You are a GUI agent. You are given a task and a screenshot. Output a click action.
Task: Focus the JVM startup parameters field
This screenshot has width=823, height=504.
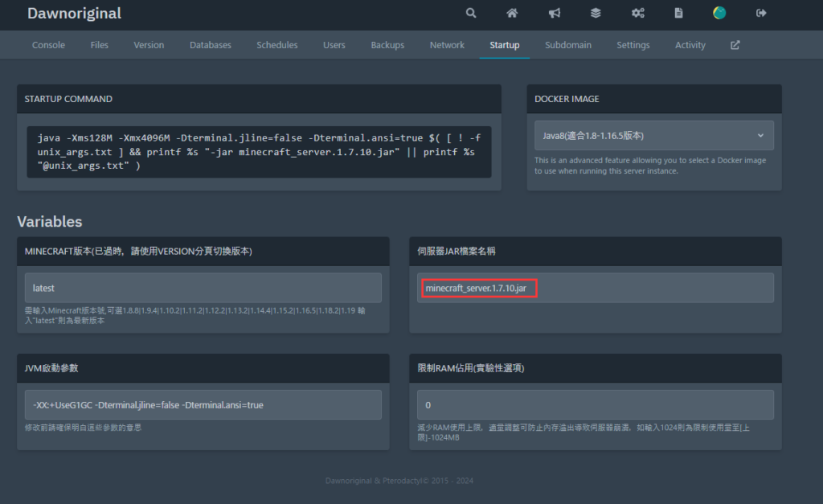(203, 404)
